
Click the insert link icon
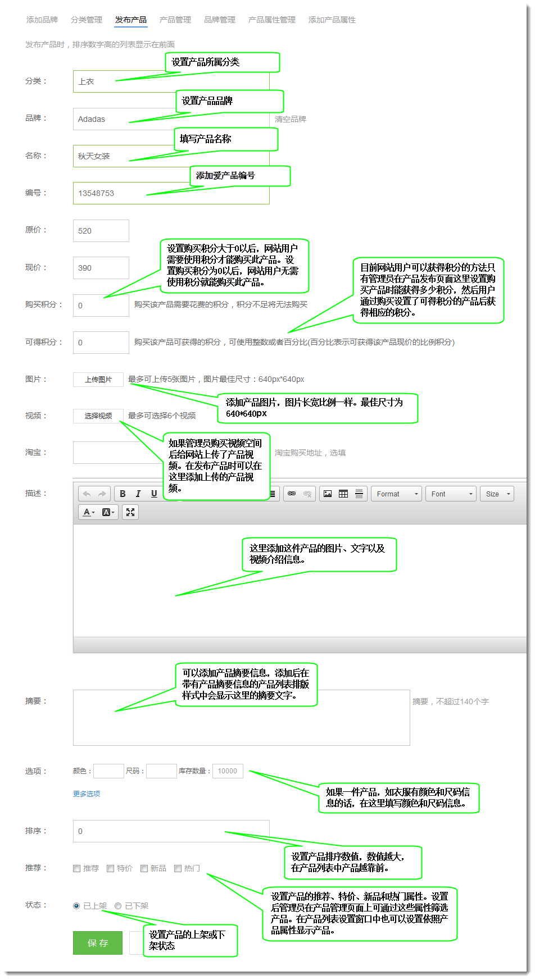point(292,494)
